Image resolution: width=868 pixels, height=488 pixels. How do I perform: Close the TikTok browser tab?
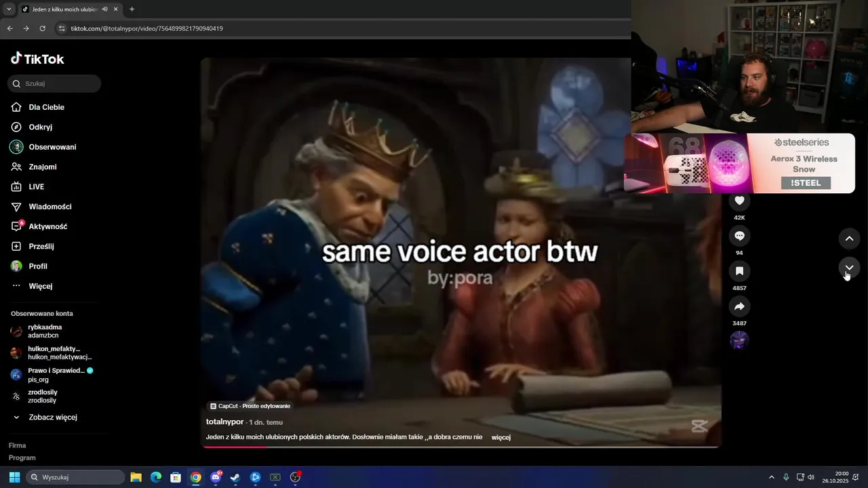(116, 9)
